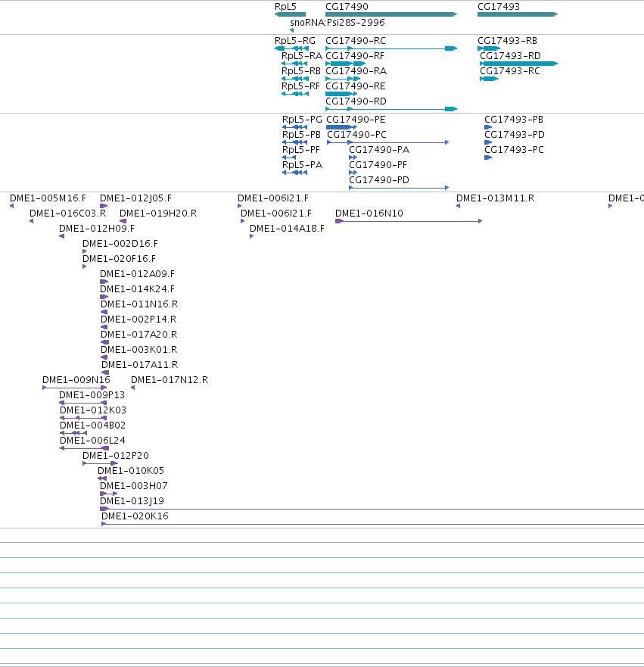This screenshot has height=667, width=644.
Task: Select clone end DME1-011N16.R
Action: (x=104, y=312)
